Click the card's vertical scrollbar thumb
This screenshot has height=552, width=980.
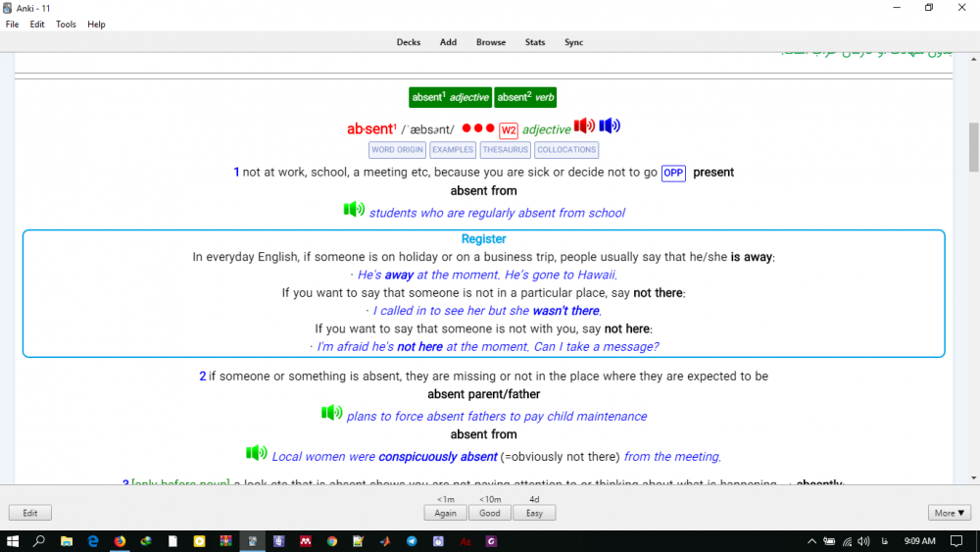tap(974, 147)
